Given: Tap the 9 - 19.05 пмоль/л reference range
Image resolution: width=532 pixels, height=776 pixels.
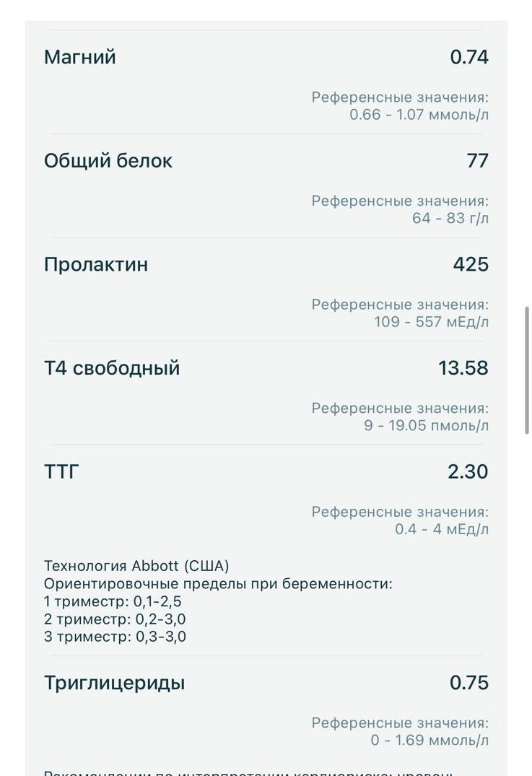Looking at the screenshot, I should [426, 425].
